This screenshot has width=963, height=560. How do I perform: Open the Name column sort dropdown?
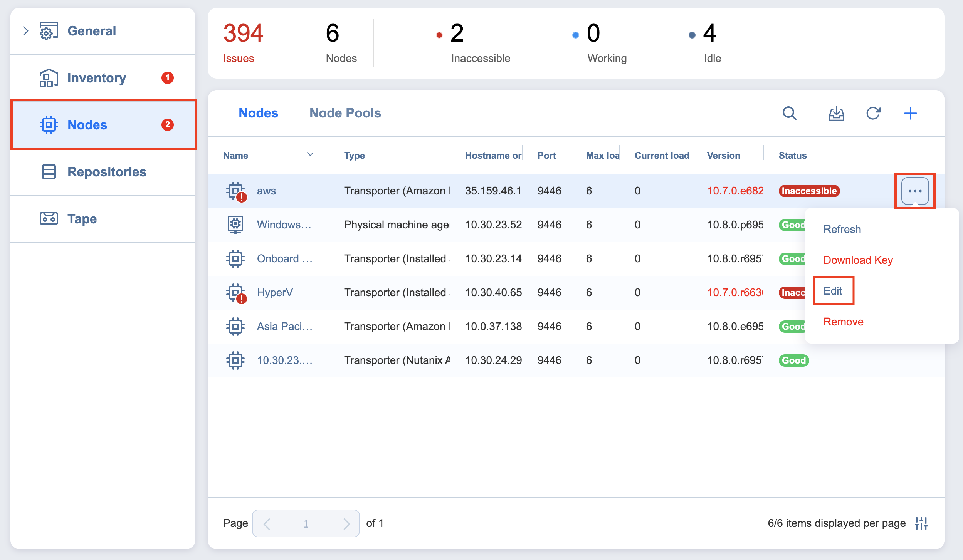point(310,155)
